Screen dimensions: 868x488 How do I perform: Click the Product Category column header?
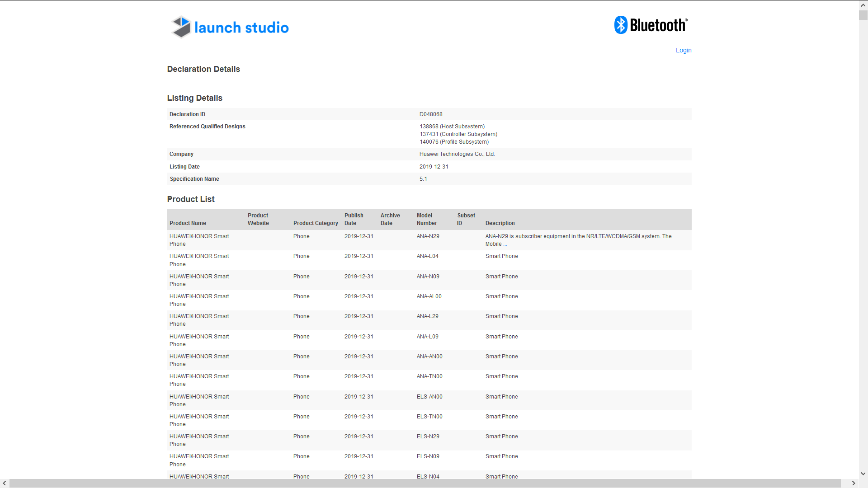316,223
